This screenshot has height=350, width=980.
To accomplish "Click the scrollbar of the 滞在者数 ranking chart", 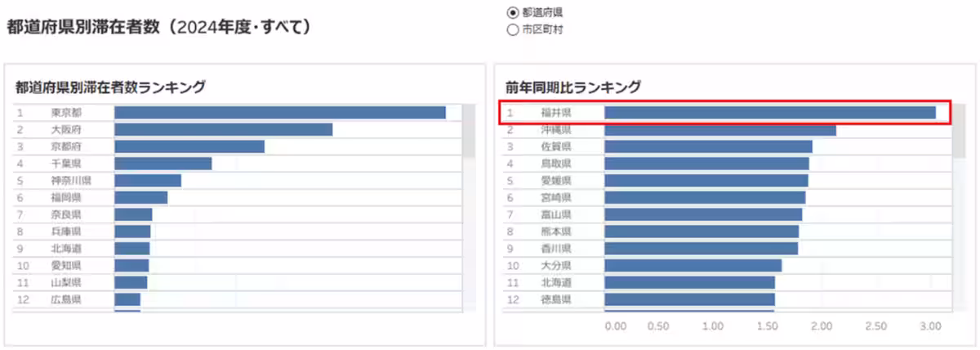I will point(469,131).
